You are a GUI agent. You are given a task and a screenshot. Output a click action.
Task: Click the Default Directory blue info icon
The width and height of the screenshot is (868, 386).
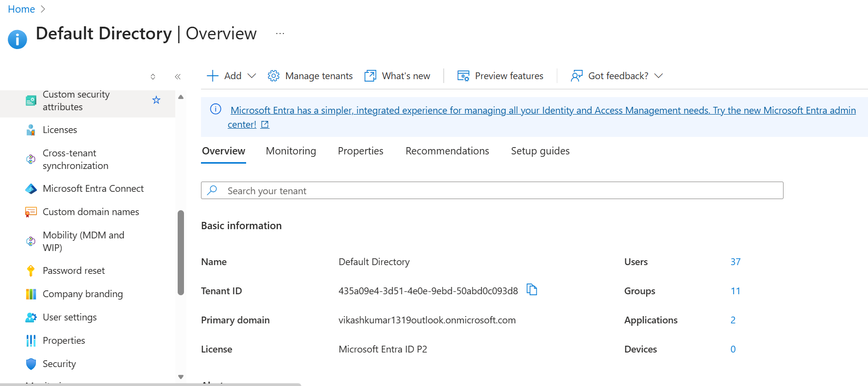[17, 39]
